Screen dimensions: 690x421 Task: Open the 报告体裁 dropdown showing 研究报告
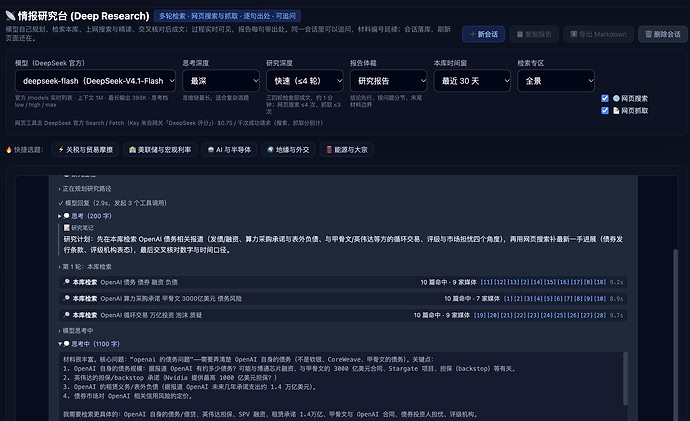389,81
